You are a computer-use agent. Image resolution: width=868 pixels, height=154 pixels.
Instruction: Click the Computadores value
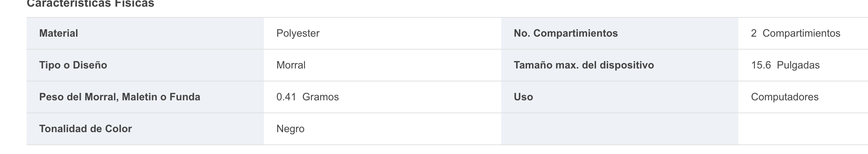coord(785,97)
